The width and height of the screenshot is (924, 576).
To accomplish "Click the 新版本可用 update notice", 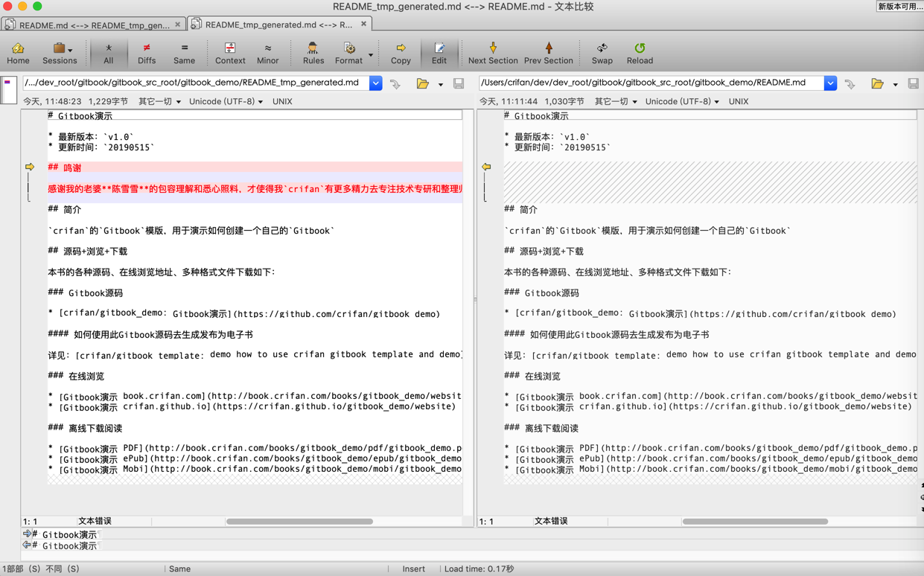I will pos(900,6).
